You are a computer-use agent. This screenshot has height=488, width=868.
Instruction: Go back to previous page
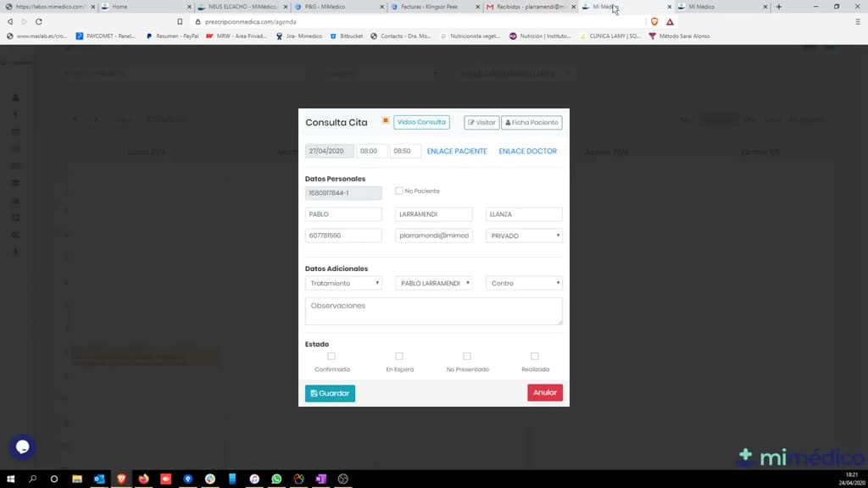tap(10, 21)
